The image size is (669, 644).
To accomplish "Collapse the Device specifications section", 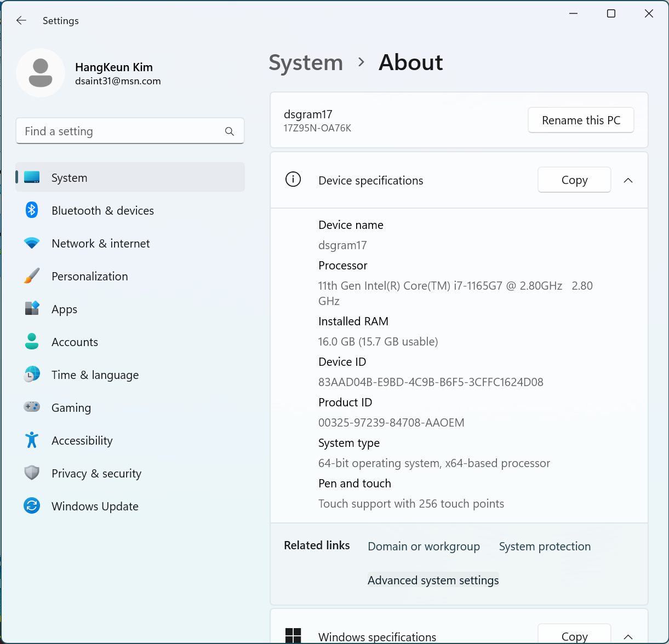I will (628, 180).
